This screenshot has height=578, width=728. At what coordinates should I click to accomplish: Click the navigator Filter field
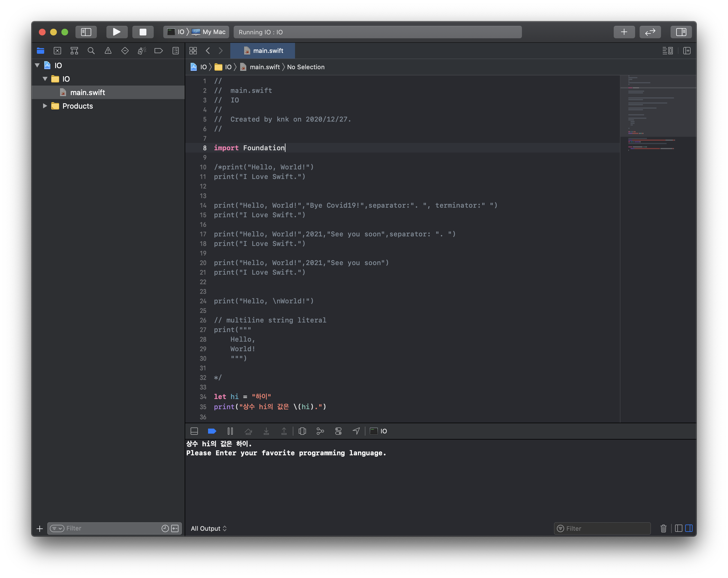click(x=114, y=528)
